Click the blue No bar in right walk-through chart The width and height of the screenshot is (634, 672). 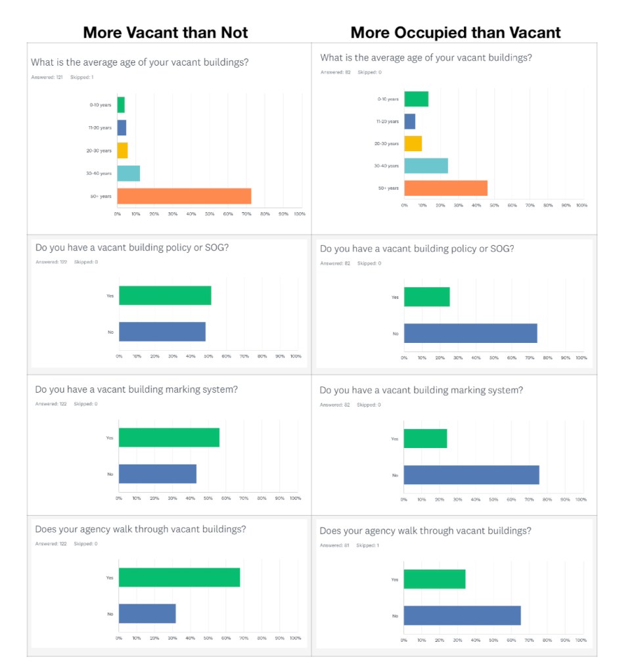click(x=462, y=616)
